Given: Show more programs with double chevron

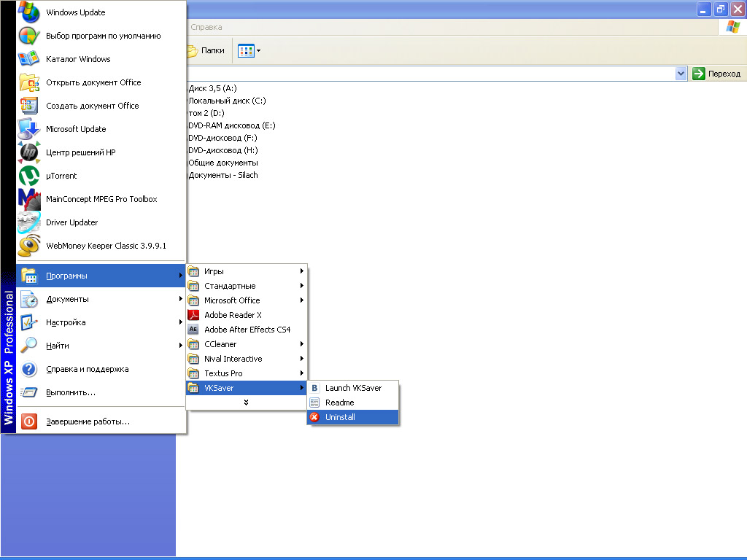Looking at the screenshot, I should click(x=247, y=402).
